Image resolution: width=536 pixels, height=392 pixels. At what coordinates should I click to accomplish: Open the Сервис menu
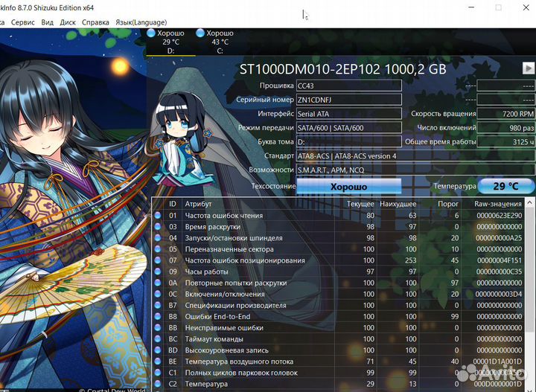click(23, 22)
